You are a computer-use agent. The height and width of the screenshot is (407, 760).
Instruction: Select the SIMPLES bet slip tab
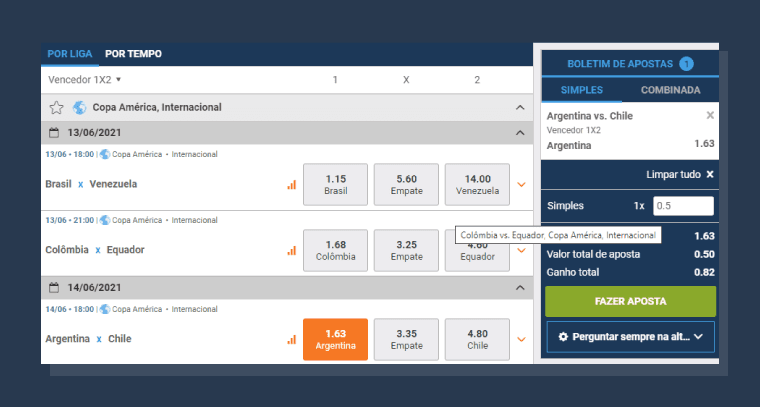point(582,90)
